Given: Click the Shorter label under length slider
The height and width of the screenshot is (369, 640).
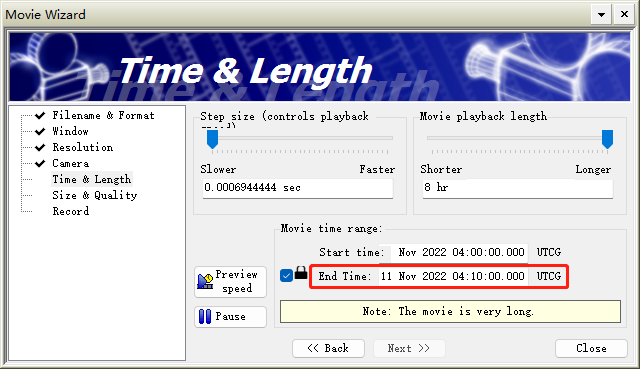Looking at the screenshot, I should point(441,169).
